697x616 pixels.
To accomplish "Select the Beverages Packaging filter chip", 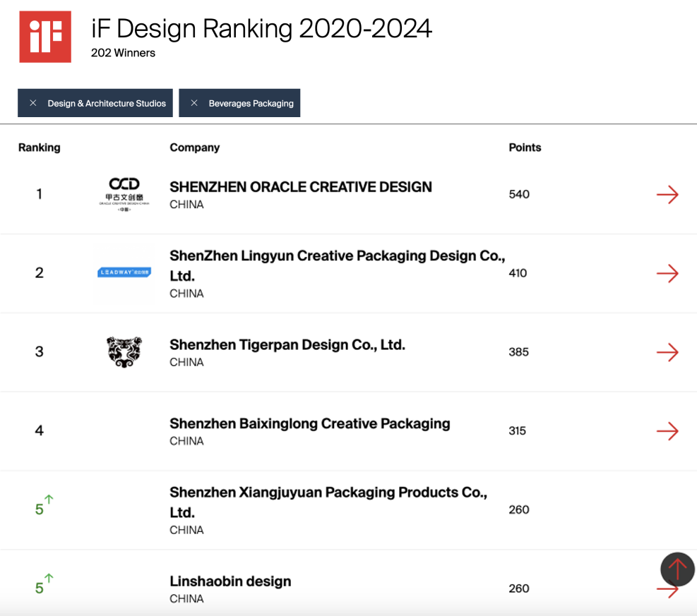I will pyautogui.click(x=239, y=103).
